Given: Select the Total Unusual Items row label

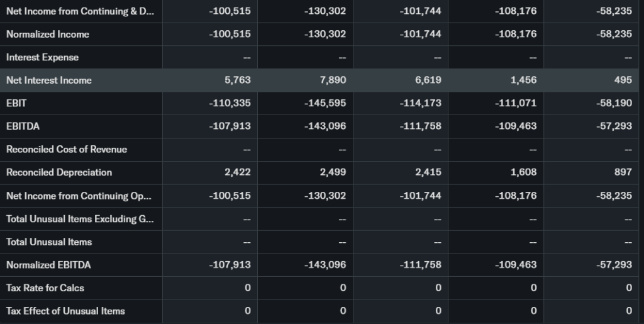Looking at the screenshot, I should (49, 242).
